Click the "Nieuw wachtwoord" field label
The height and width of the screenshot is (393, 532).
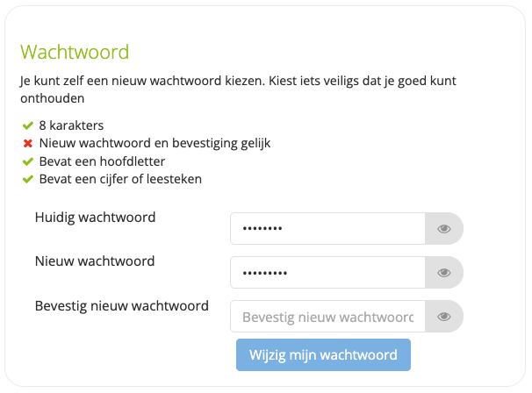click(95, 261)
